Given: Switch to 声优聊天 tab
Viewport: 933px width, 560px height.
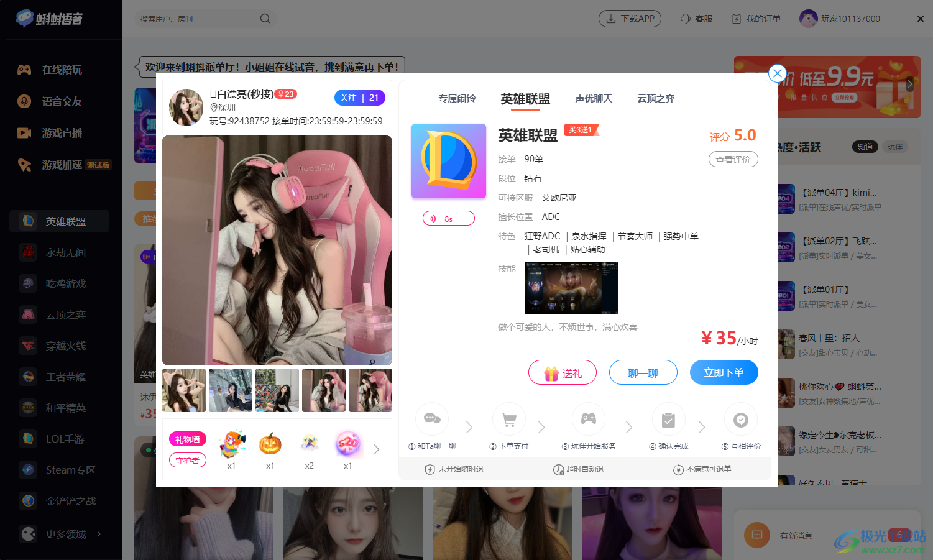Looking at the screenshot, I should 594,99.
